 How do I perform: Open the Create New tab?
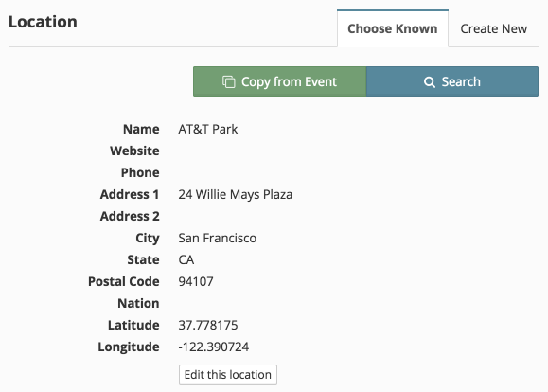[x=493, y=28]
